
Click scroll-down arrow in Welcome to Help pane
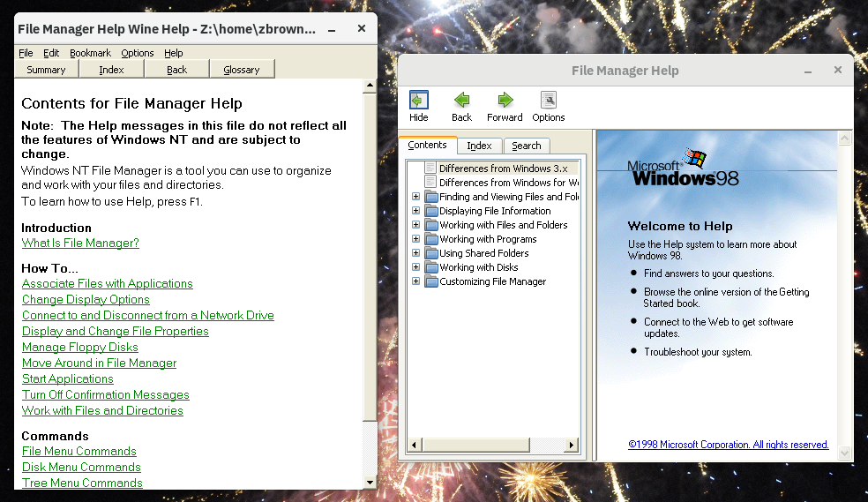[x=844, y=453]
